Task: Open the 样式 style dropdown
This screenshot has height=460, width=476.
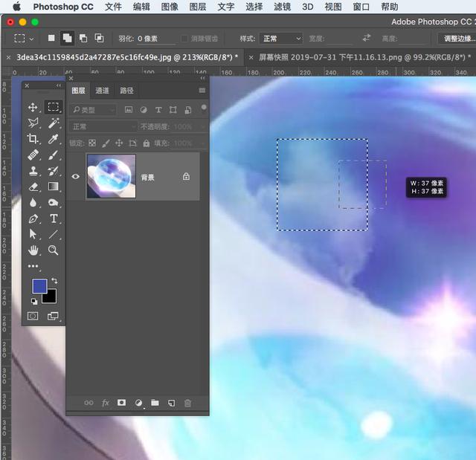Action: 281,39
